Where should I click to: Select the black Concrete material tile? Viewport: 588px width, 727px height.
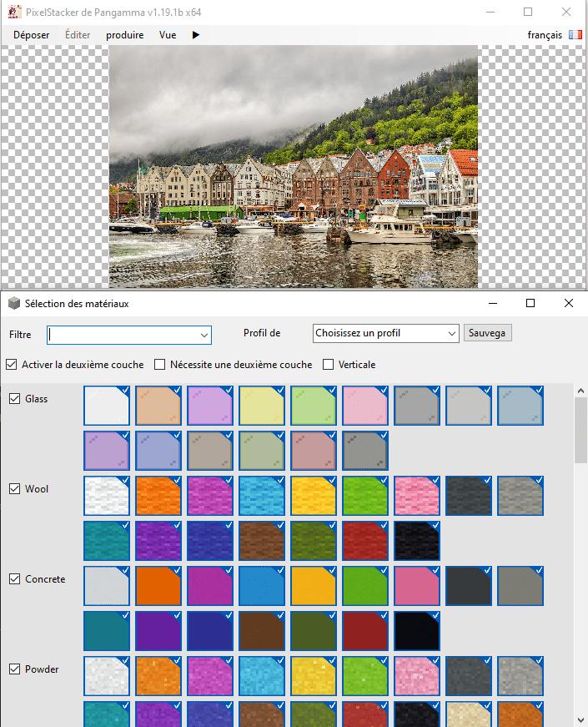click(x=417, y=630)
